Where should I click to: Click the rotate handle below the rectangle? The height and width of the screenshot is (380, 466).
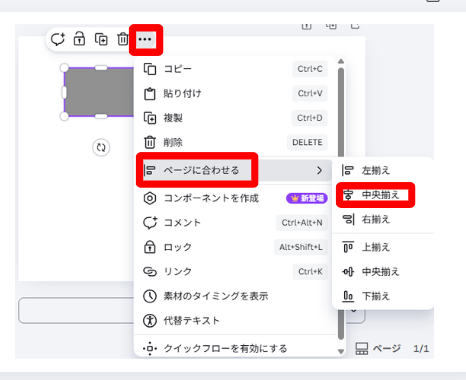[x=101, y=147]
